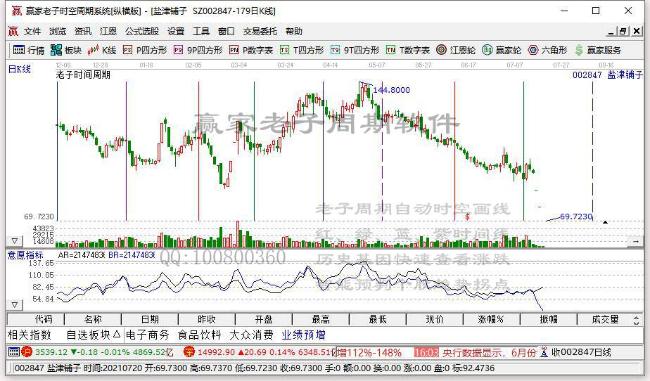Screen dimensions: 650x381
Task: Open the P数字表 tool
Action: [251, 50]
